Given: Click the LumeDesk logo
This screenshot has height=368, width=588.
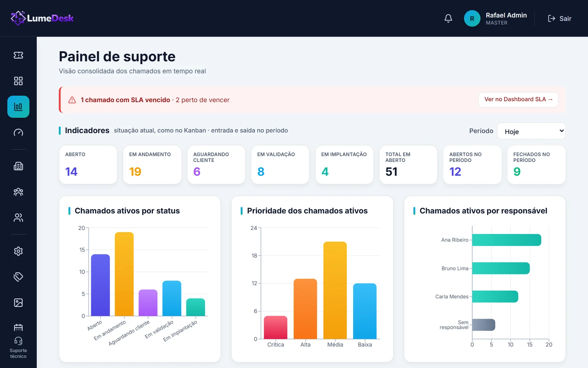Looking at the screenshot, I should (x=42, y=18).
